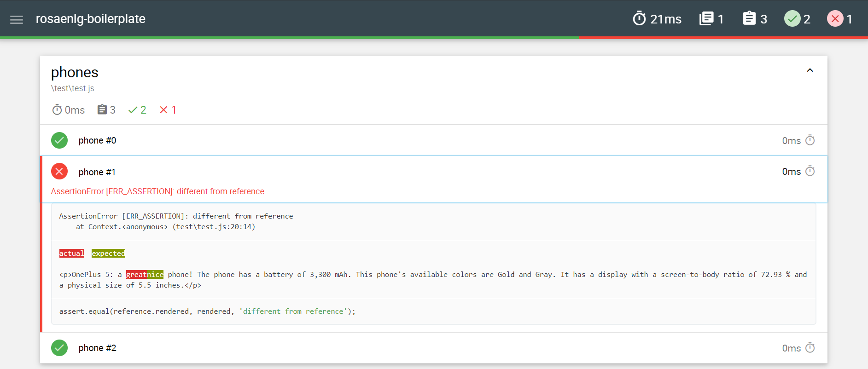Click the 21ms duration value in header
Viewport: 868px width, 369px height.
(x=666, y=19)
